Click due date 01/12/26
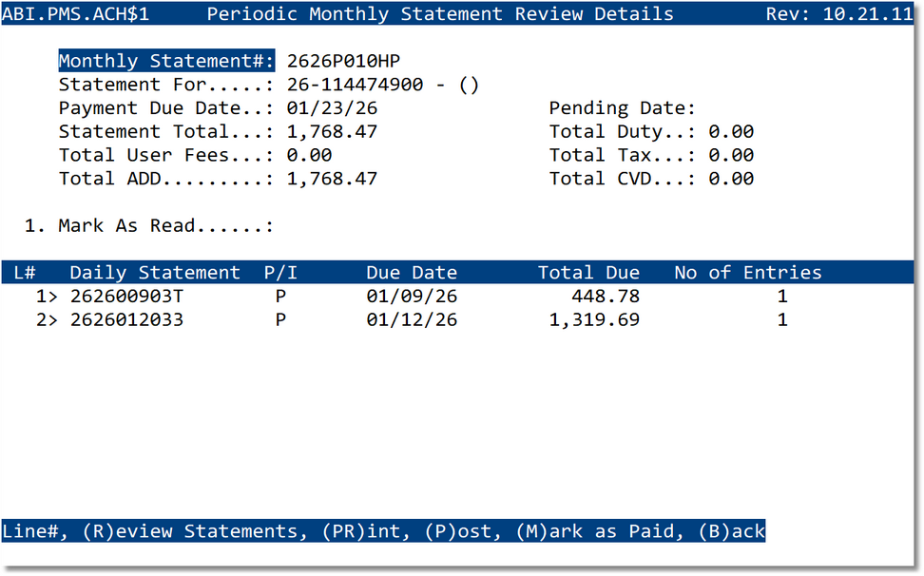This screenshot has height=576, width=924. [412, 319]
